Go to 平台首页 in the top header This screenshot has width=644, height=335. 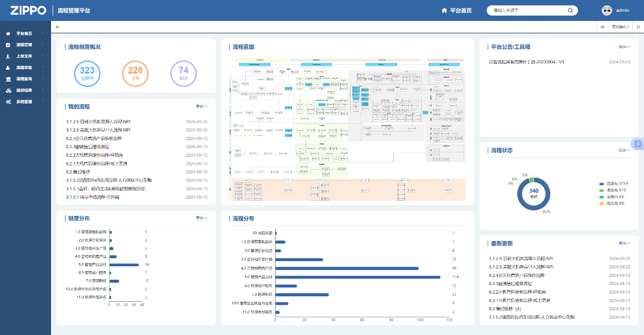456,10
